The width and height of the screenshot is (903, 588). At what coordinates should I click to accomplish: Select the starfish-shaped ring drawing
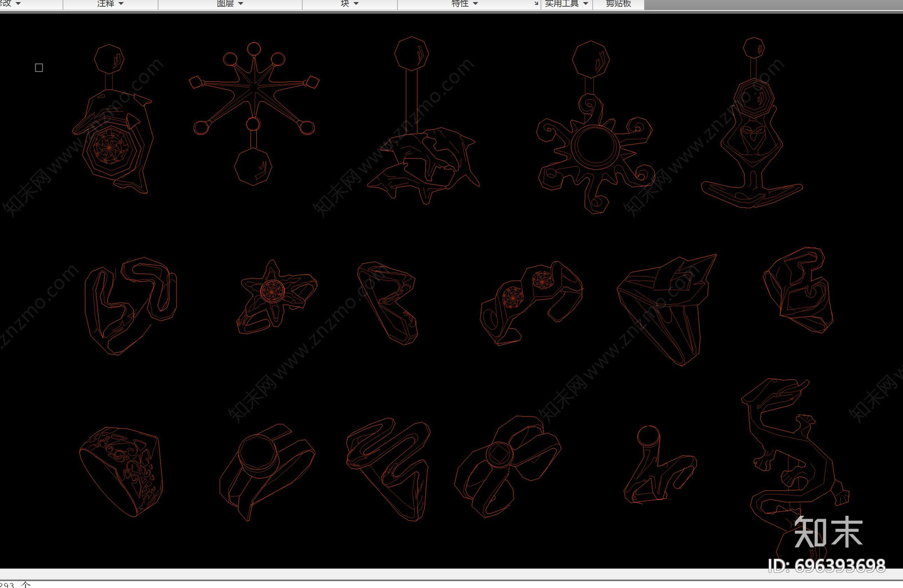coord(276,296)
